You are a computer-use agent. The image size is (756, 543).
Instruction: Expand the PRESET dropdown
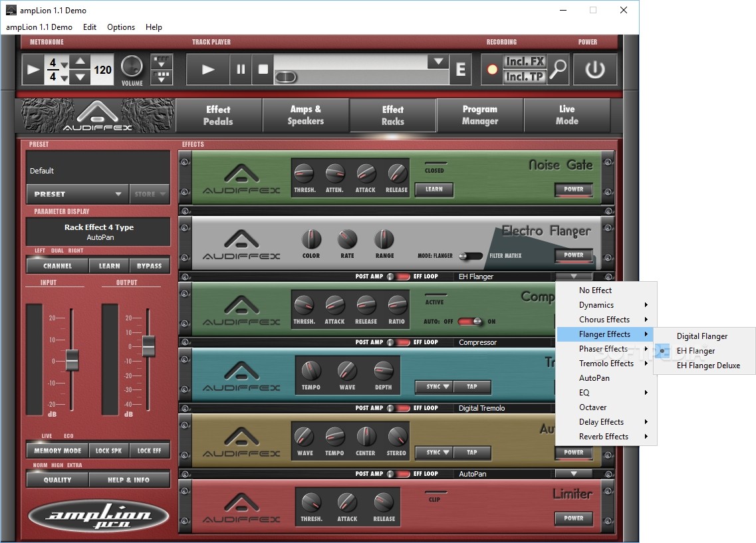click(x=78, y=194)
